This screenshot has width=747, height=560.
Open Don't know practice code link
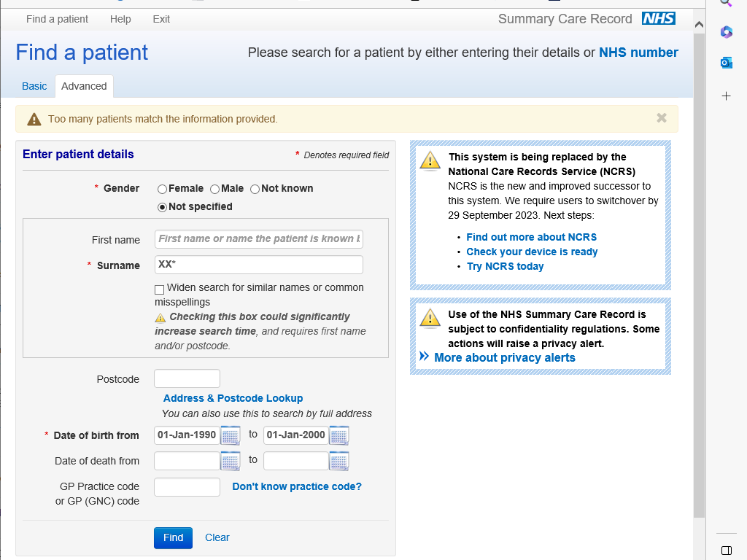(297, 486)
